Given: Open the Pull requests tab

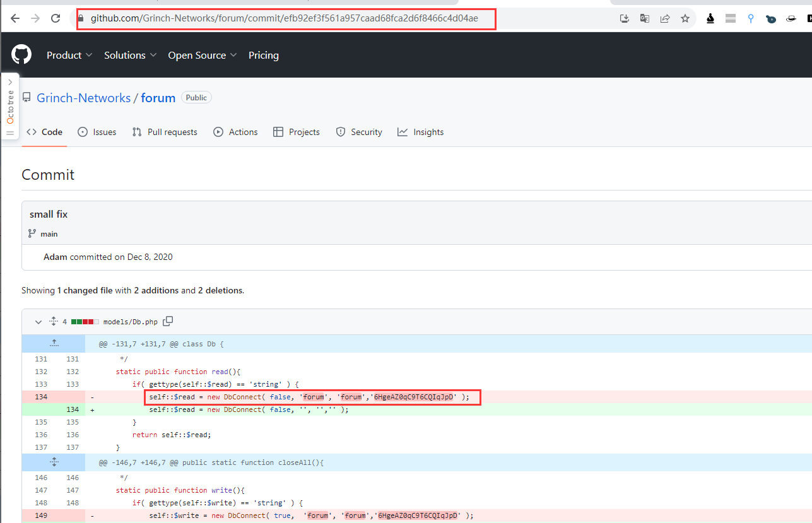Looking at the screenshot, I should [x=165, y=132].
